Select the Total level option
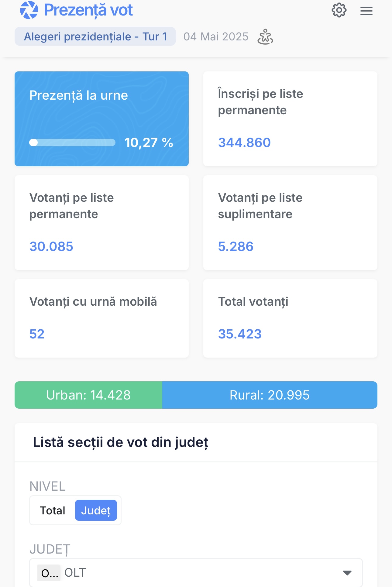Image resolution: width=392 pixels, height=587 pixels. pyautogui.click(x=53, y=510)
